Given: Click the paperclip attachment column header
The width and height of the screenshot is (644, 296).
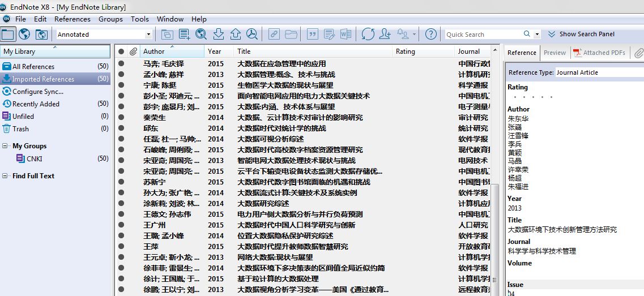Looking at the screenshot, I should coord(133,52).
